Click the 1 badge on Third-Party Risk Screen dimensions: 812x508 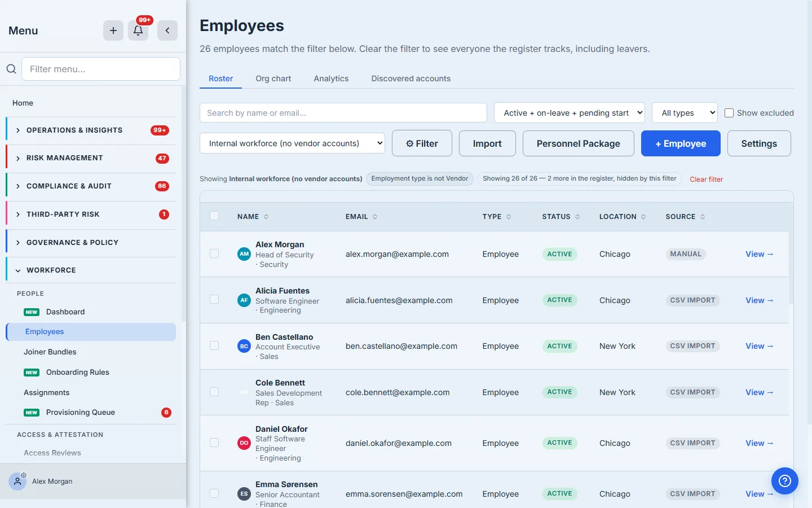tap(164, 214)
